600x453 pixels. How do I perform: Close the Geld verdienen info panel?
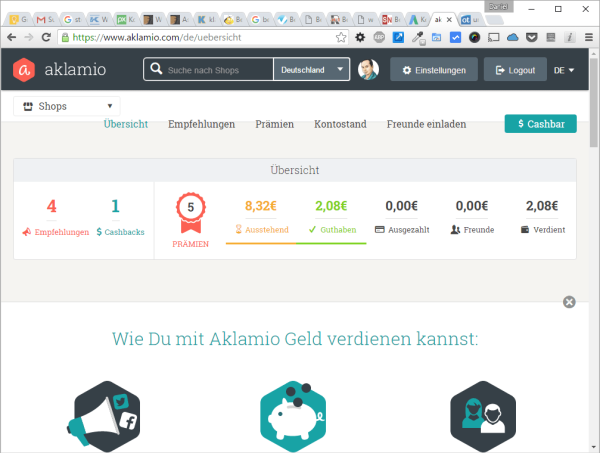(x=569, y=302)
